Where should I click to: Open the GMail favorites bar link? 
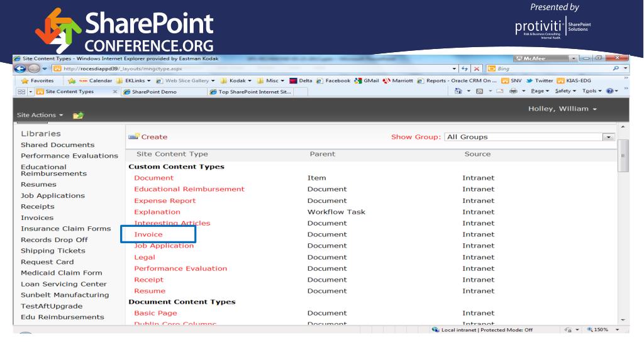click(367, 80)
